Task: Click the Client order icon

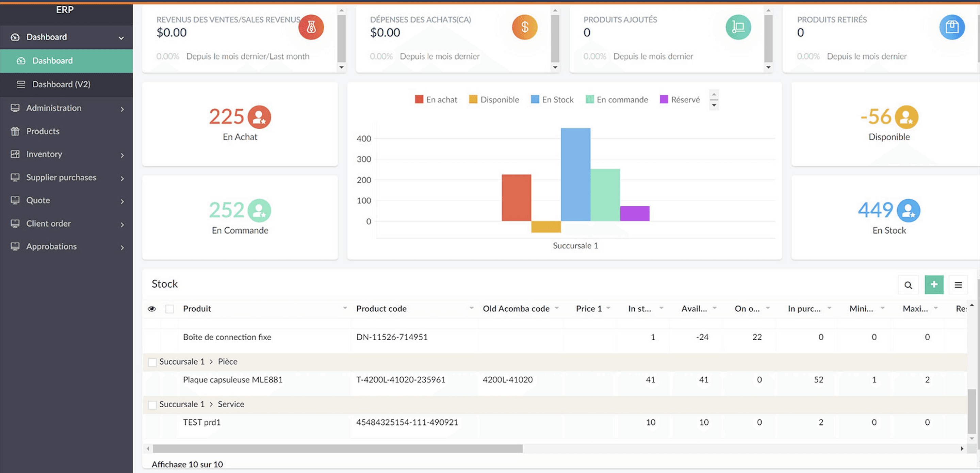Action: (15, 224)
